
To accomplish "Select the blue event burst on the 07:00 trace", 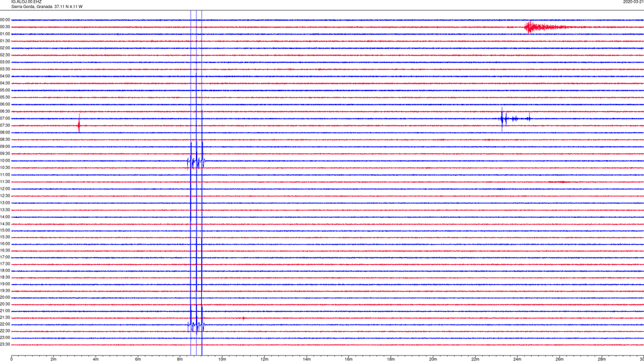I will [515, 119].
